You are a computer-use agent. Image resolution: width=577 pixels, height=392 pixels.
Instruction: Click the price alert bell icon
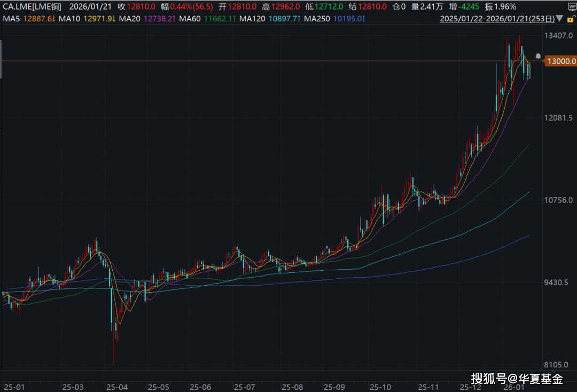click(538, 56)
